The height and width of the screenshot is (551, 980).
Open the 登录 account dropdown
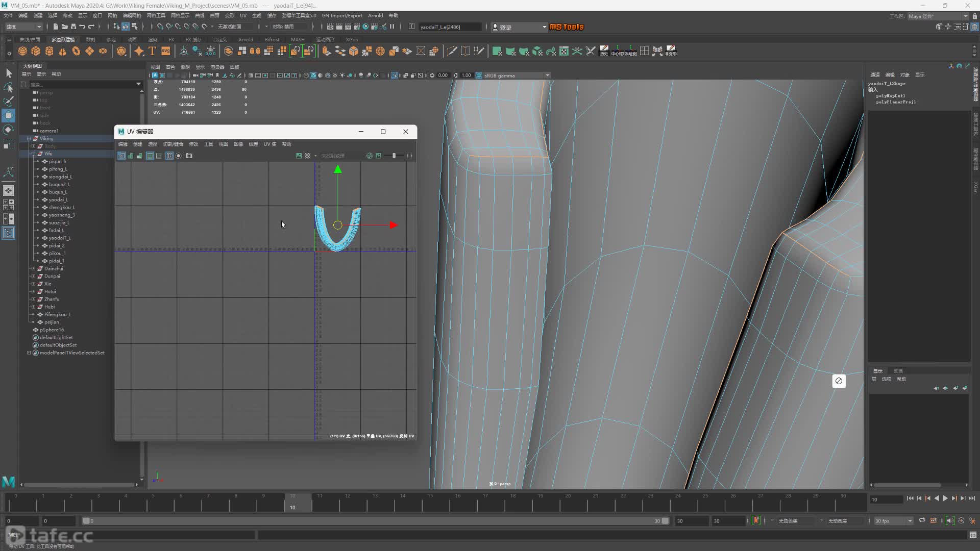coord(519,27)
